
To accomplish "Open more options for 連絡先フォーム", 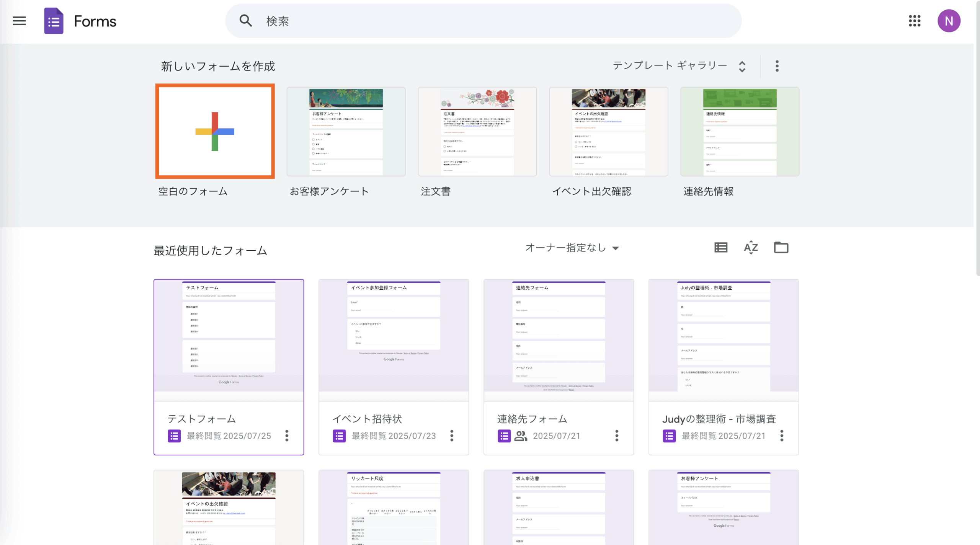I will (x=617, y=436).
